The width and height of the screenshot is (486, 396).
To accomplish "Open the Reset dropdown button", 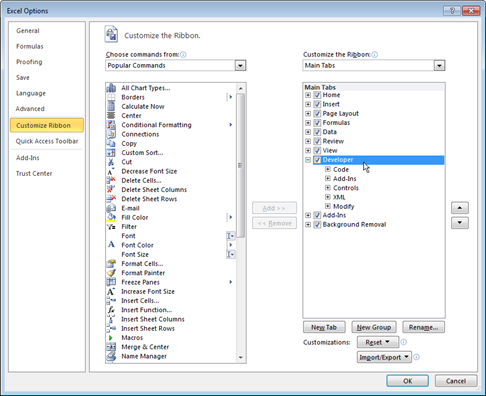I will pyautogui.click(x=378, y=342).
